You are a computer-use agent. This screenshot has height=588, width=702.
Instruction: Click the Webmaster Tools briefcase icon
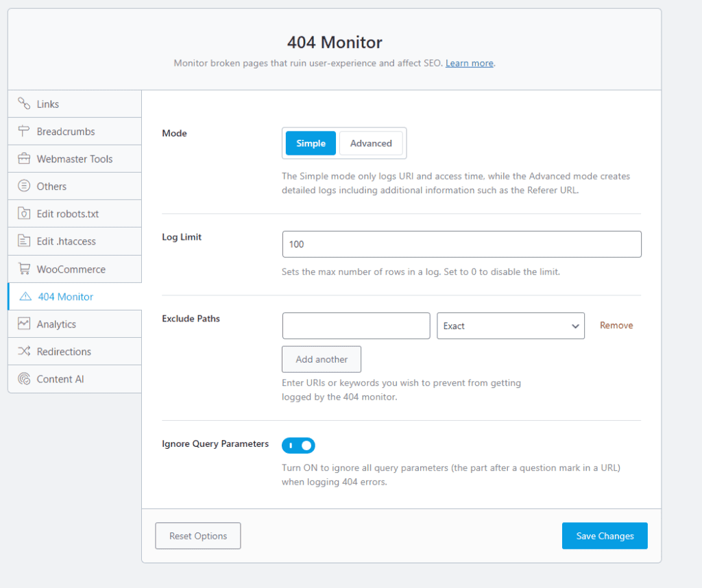point(24,158)
